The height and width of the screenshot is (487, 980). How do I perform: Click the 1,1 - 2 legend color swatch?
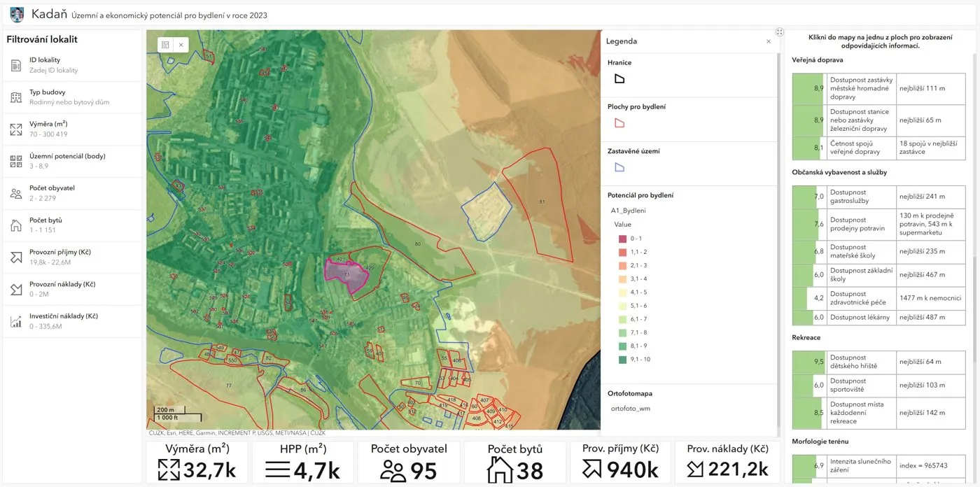tap(622, 252)
